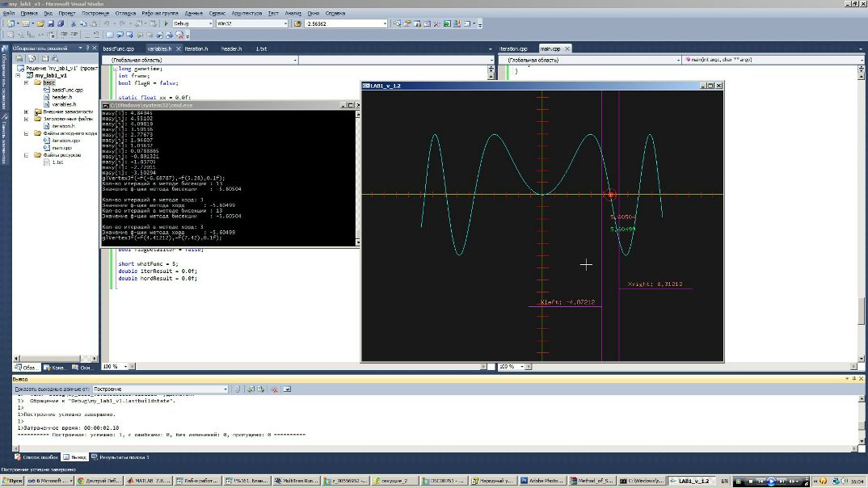Open the «Отладка» menu
This screenshot has height=488, width=868.
coord(125,14)
